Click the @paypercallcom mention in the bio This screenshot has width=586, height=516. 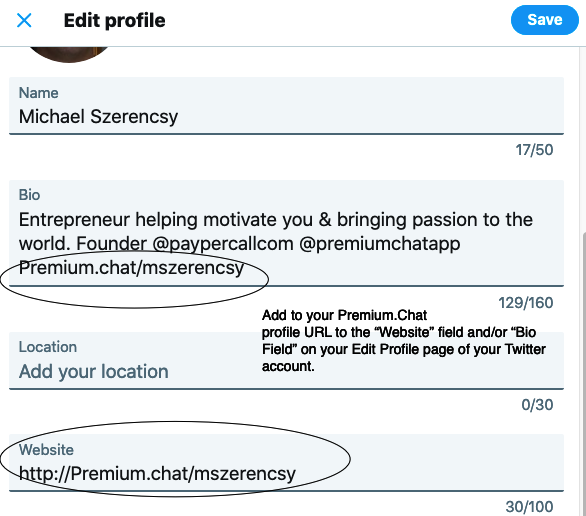tap(223, 244)
